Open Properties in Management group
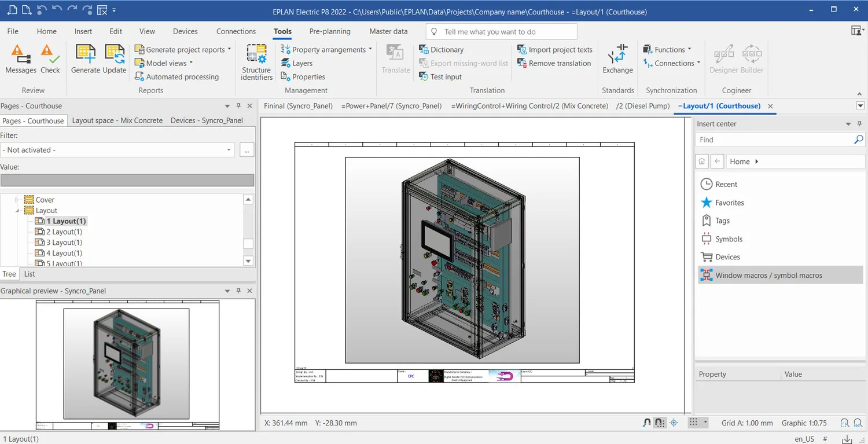Viewport: 868px width, 444px height. pos(303,76)
